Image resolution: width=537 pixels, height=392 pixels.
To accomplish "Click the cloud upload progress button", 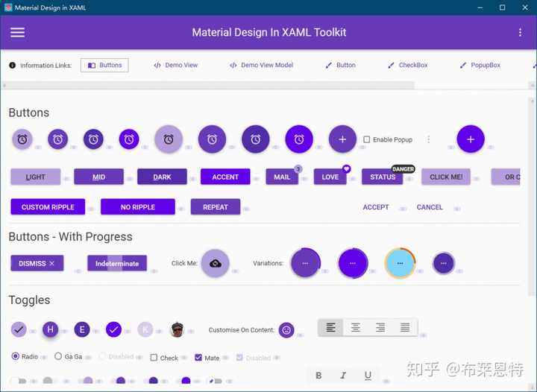I will click(x=215, y=263).
